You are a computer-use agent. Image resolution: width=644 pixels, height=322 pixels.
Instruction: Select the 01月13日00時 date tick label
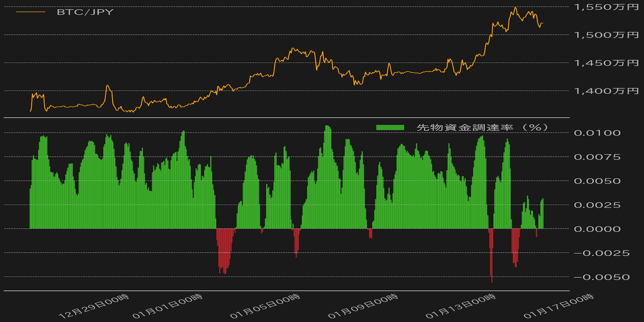[x=460, y=306]
